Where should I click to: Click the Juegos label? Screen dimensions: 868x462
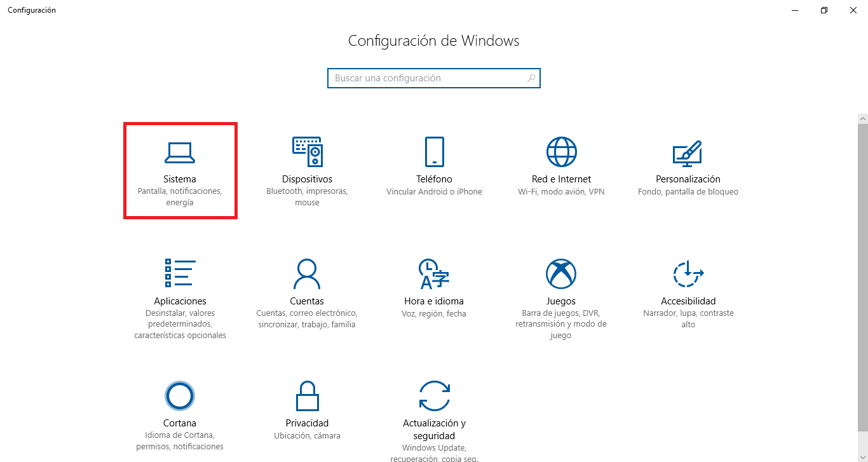(561, 301)
